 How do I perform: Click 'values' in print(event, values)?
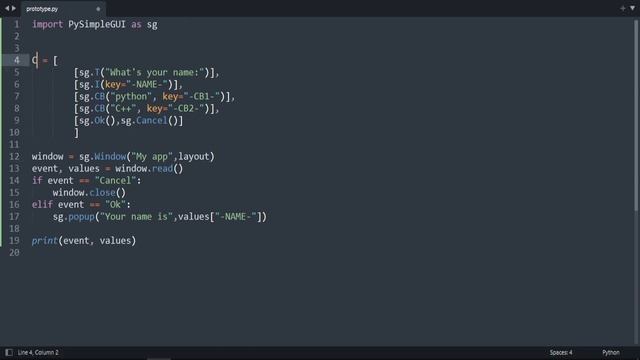click(115, 241)
